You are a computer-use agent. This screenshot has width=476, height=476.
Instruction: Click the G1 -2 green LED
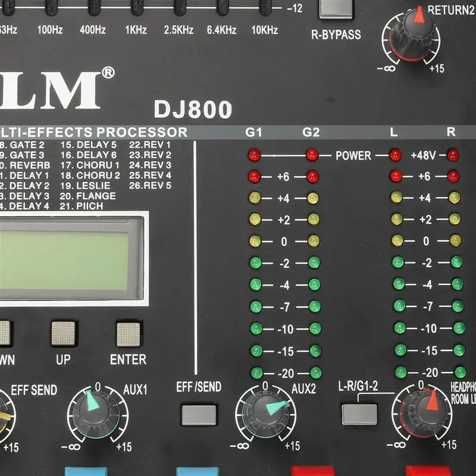pos(255,263)
